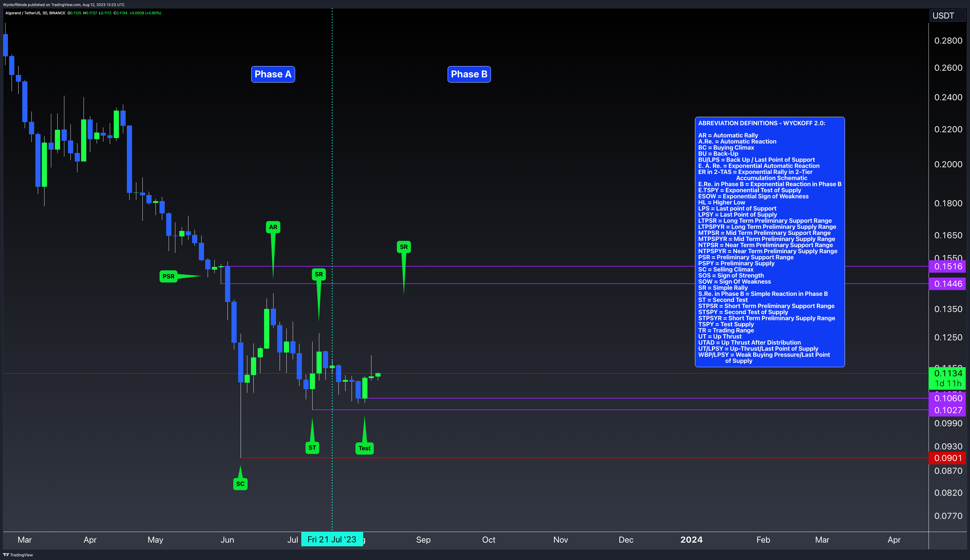Click the WyckoffMode published header text
The height and width of the screenshot is (560, 970).
[63, 5]
